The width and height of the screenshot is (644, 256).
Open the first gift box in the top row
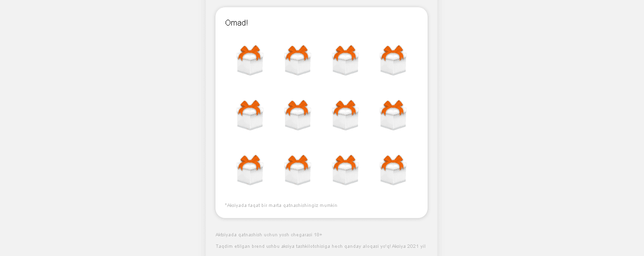250,60
